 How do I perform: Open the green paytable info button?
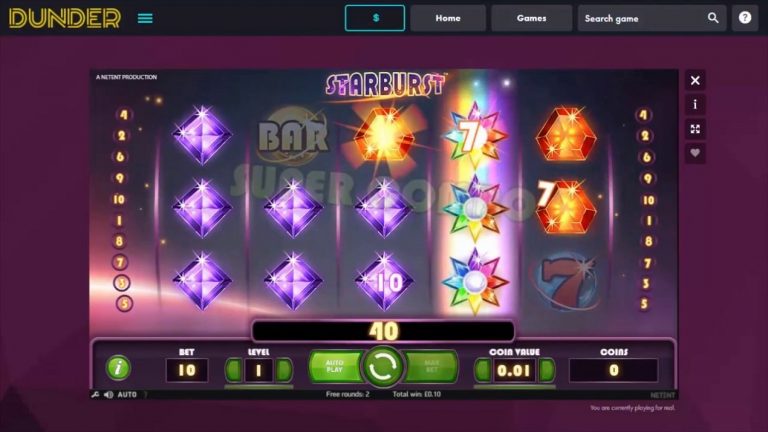click(118, 368)
